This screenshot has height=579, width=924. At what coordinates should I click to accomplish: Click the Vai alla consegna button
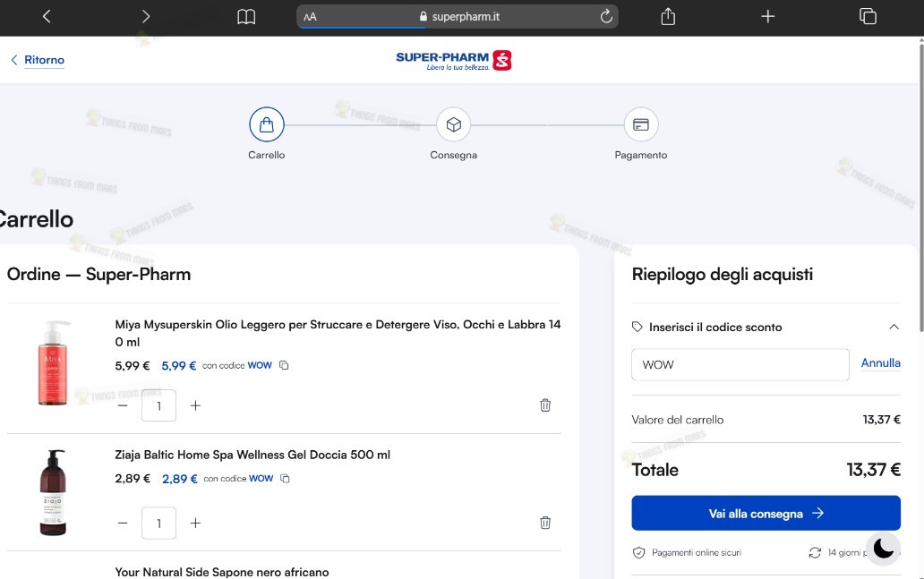[x=766, y=513]
